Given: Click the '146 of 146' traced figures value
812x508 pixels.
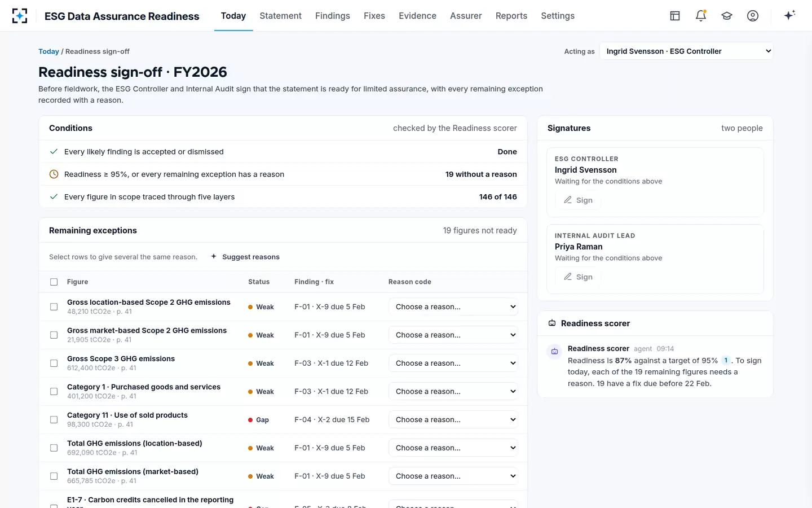Looking at the screenshot, I should coord(498,197).
